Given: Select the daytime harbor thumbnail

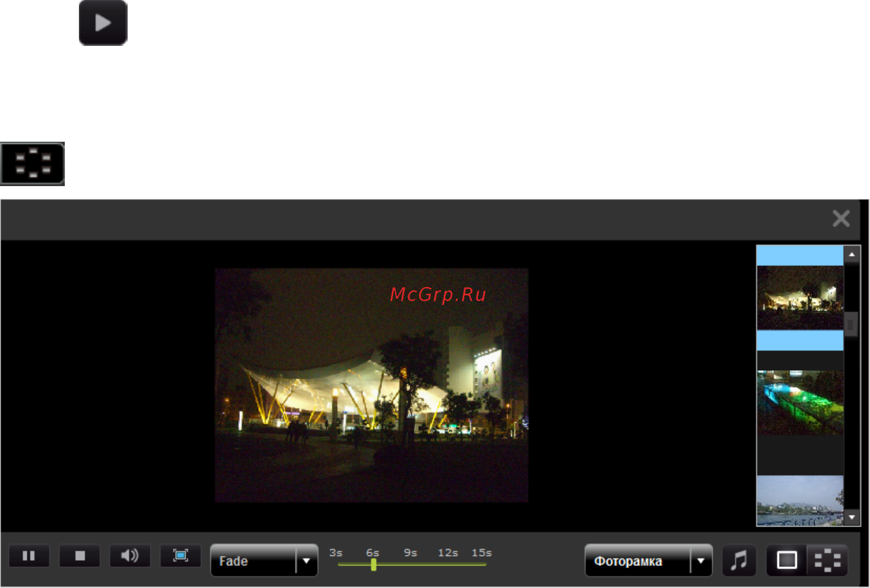Looking at the screenshot, I should [800, 501].
